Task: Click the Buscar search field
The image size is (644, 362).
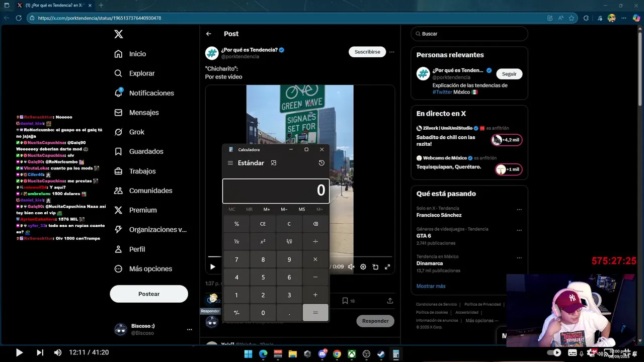Action: pos(469,34)
